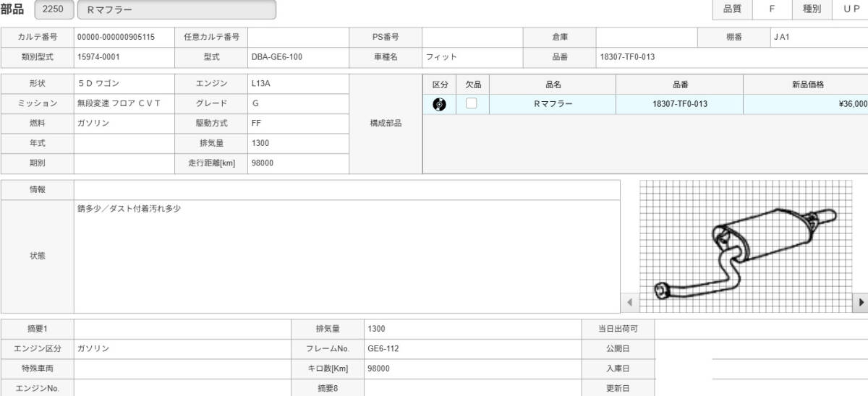This screenshot has height=396, width=868.
Task: Click the empty 当日出荷可 field
Action: [762, 329]
